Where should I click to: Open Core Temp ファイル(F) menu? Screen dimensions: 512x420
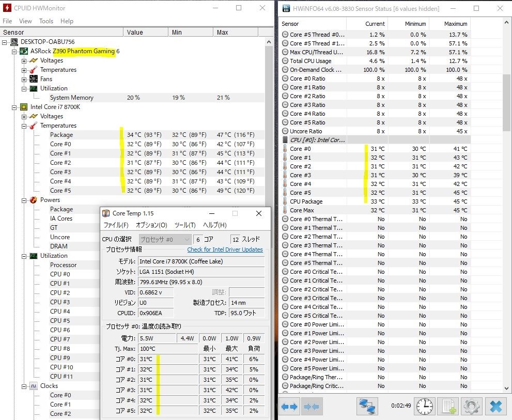tap(116, 225)
